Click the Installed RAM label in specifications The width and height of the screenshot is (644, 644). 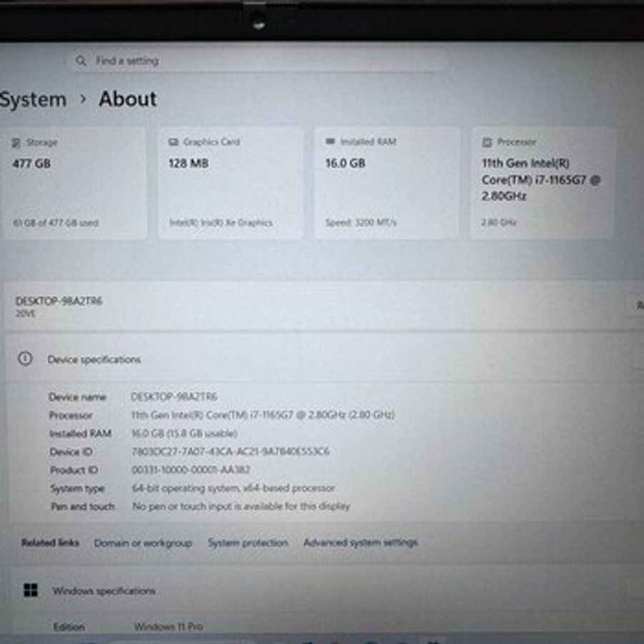80,434
